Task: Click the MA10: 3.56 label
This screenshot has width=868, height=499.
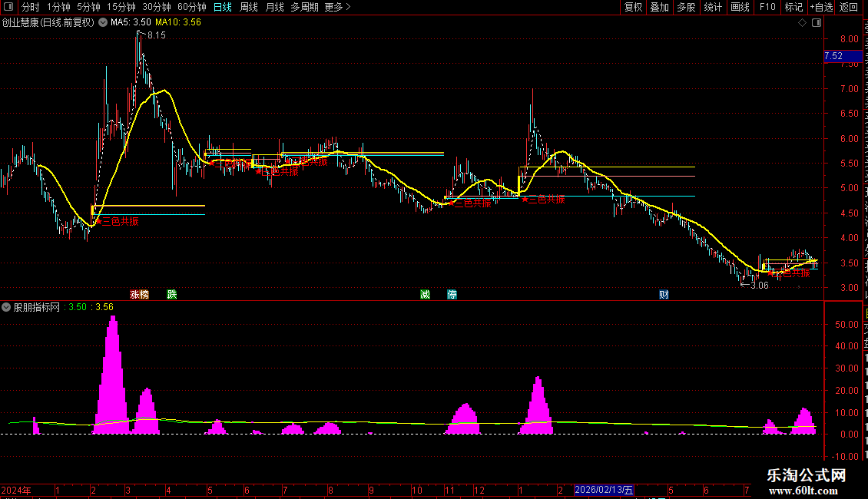Action: coord(178,23)
